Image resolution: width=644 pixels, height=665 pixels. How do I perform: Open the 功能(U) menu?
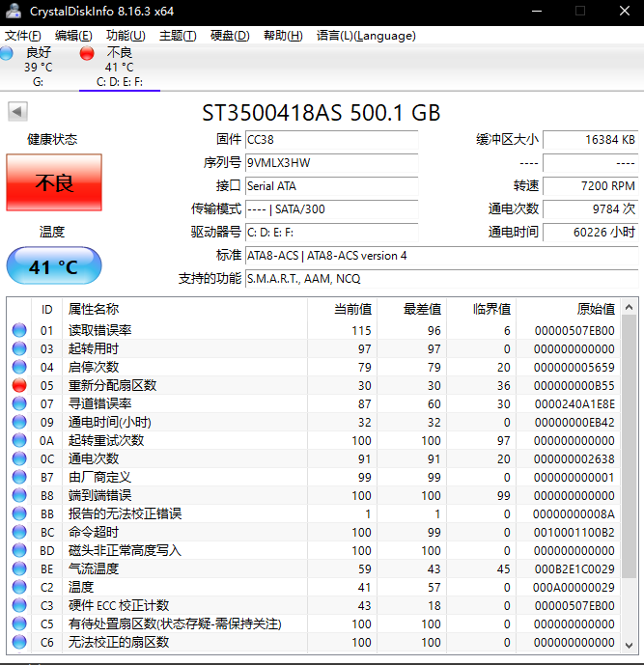pos(126,36)
